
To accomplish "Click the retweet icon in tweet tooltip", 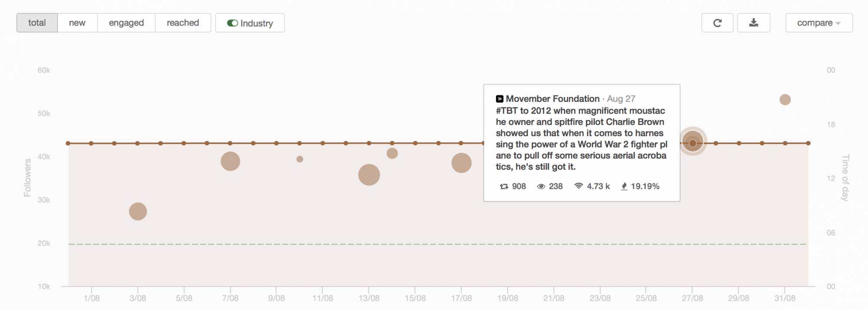I will point(504,186).
